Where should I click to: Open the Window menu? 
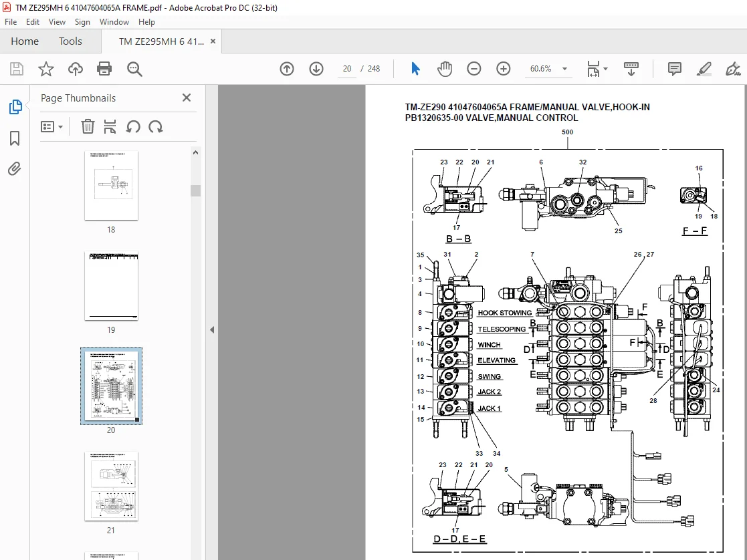pos(114,22)
